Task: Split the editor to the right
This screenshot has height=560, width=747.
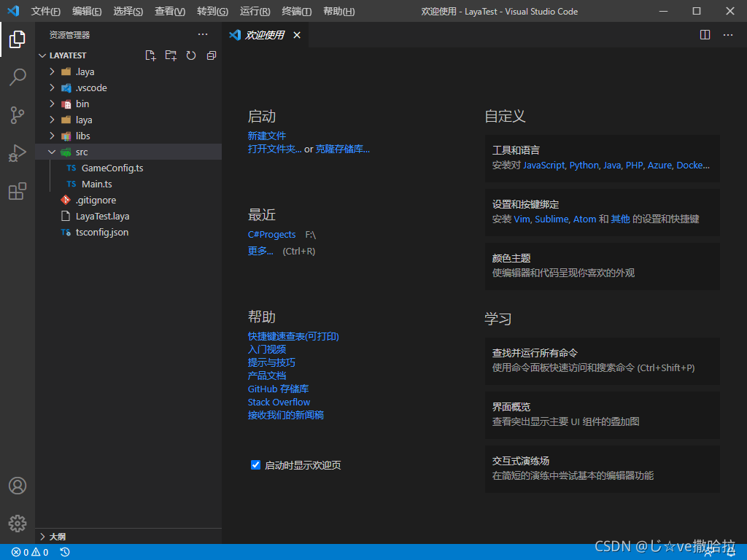Action: [x=705, y=35]
